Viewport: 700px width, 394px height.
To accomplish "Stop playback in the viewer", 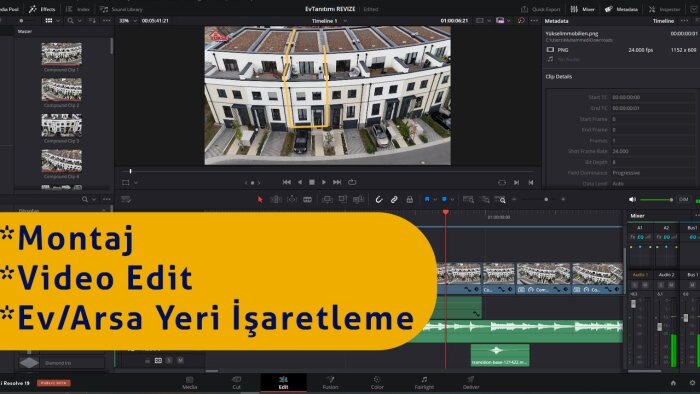I will (x=312, y=182).
